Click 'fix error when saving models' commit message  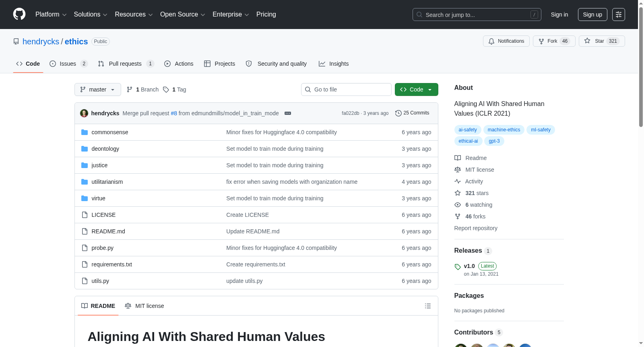pos(292,182)
